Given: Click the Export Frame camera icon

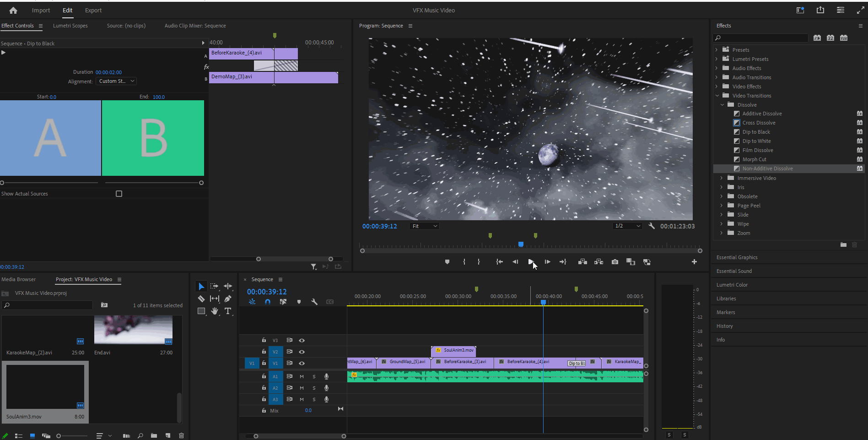Looking at the screenshot, I should 615,262.
